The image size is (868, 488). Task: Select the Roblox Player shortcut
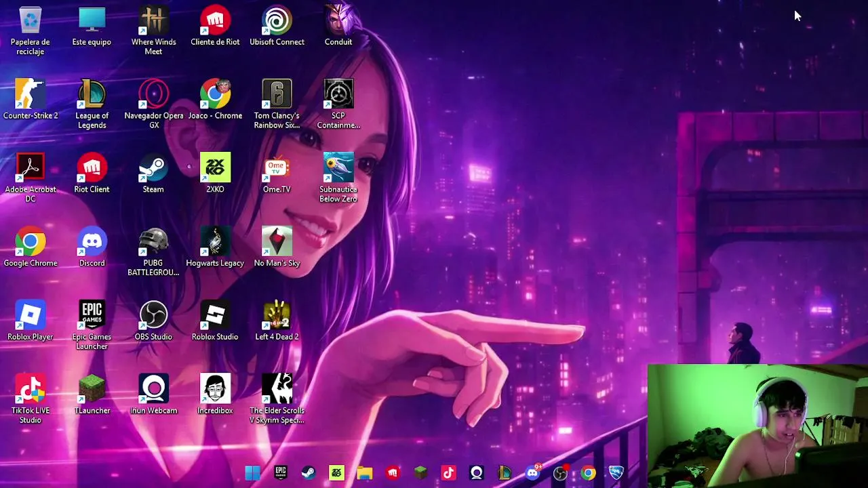click(31, 322)
